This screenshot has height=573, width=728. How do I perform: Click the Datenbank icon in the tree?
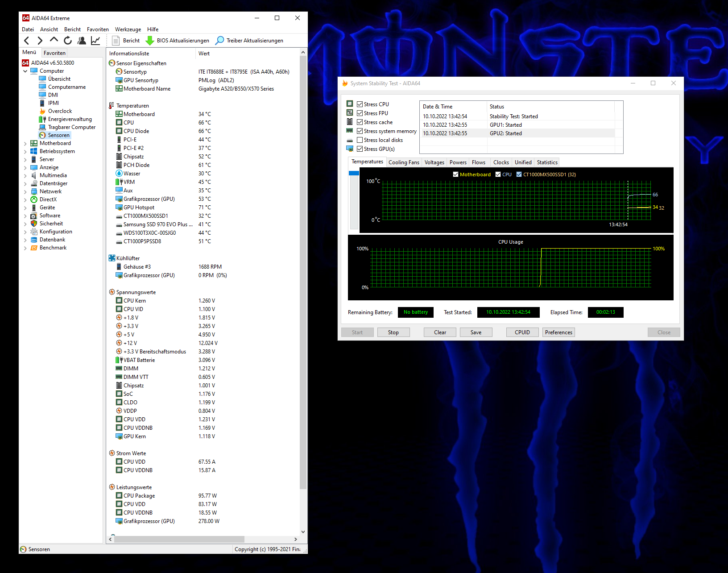(34, 240)
